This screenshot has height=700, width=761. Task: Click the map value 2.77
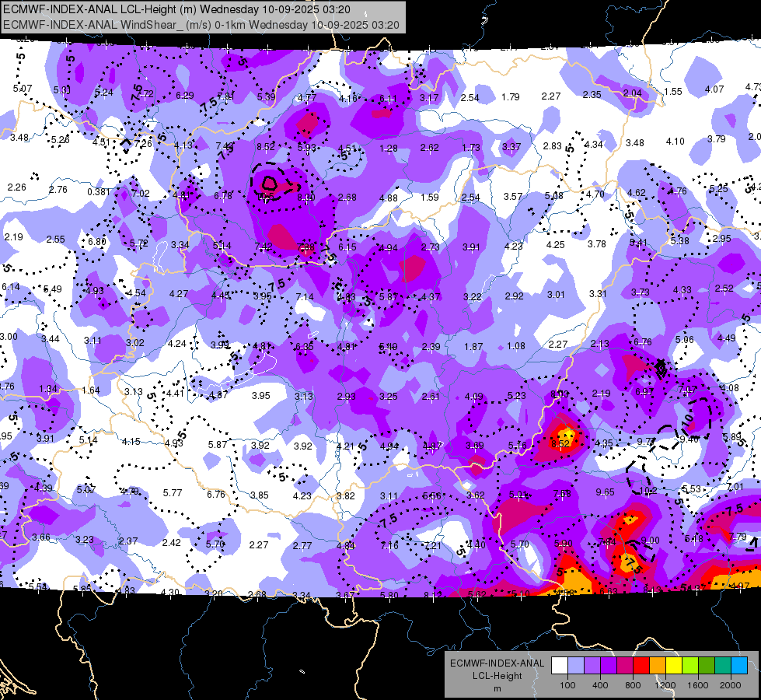point(302,545)
